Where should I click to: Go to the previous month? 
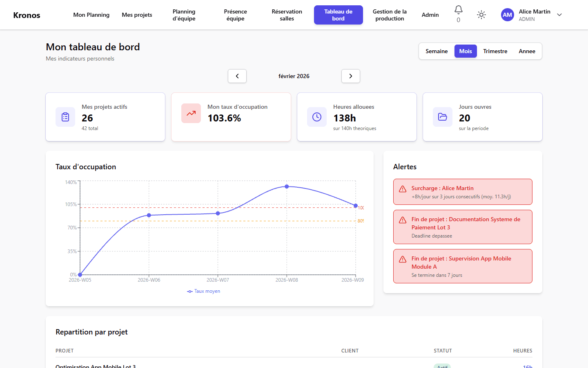point(237,76)
